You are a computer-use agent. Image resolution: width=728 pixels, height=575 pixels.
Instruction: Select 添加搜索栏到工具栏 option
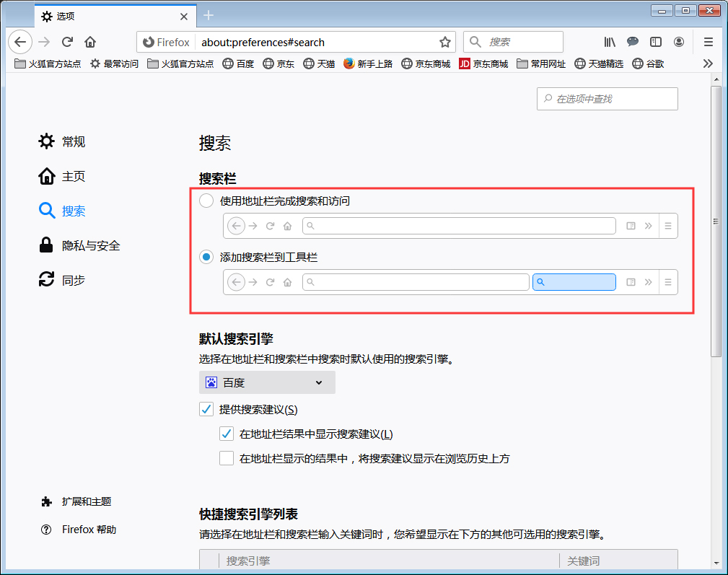coord(206,257)
